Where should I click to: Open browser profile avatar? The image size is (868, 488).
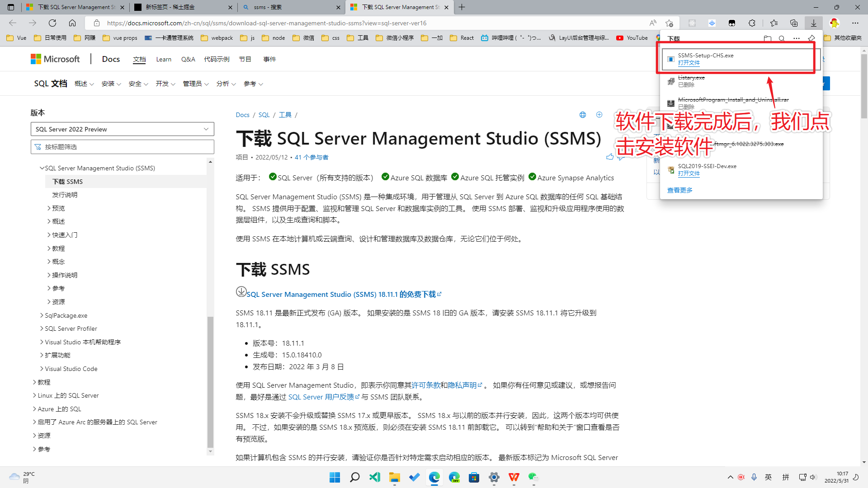835,23
